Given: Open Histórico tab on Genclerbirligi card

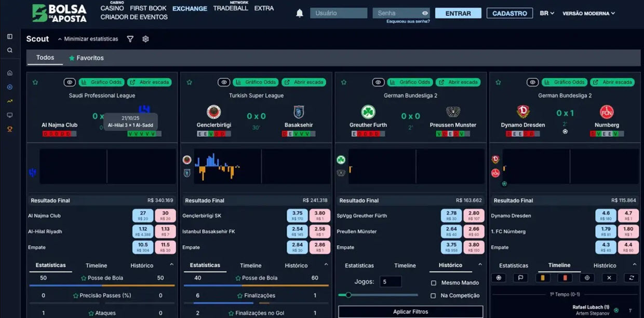Looking at the screenshot, I should [296, 266].
